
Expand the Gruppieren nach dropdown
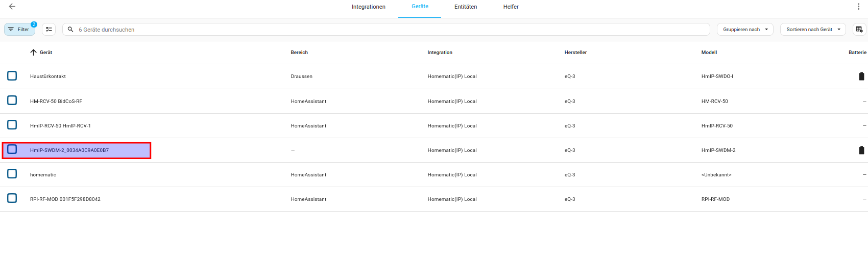pos(744,30)
